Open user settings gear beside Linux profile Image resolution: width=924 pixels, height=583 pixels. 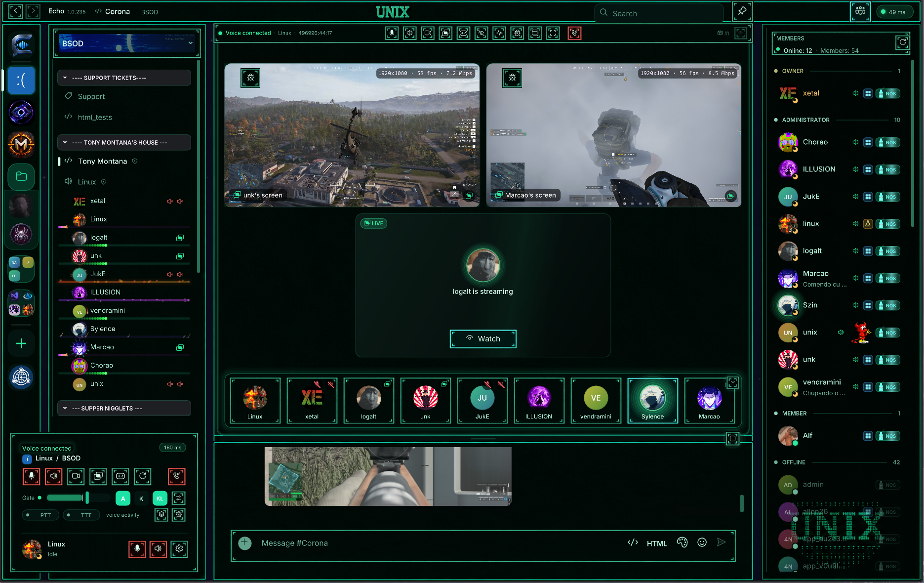179,549
